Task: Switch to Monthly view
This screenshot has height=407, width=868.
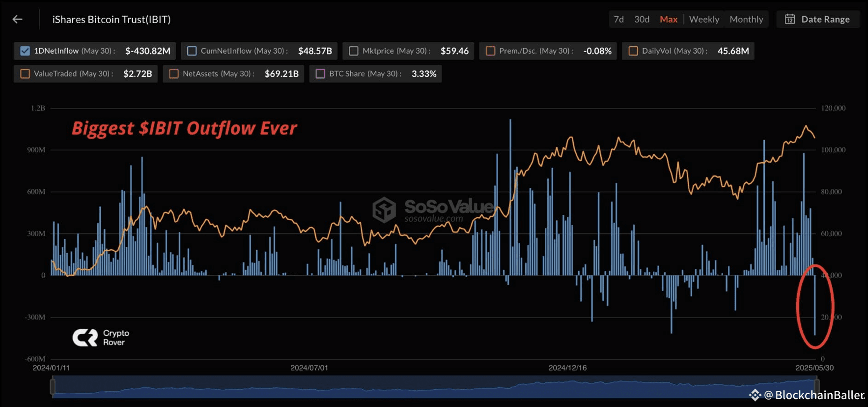Action: [x=746, y=19]
